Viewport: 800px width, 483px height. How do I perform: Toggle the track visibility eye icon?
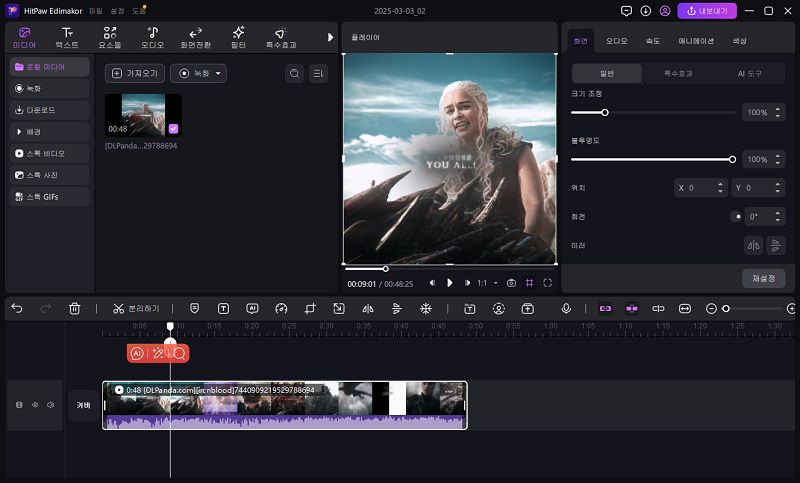[x=34, y=405]
